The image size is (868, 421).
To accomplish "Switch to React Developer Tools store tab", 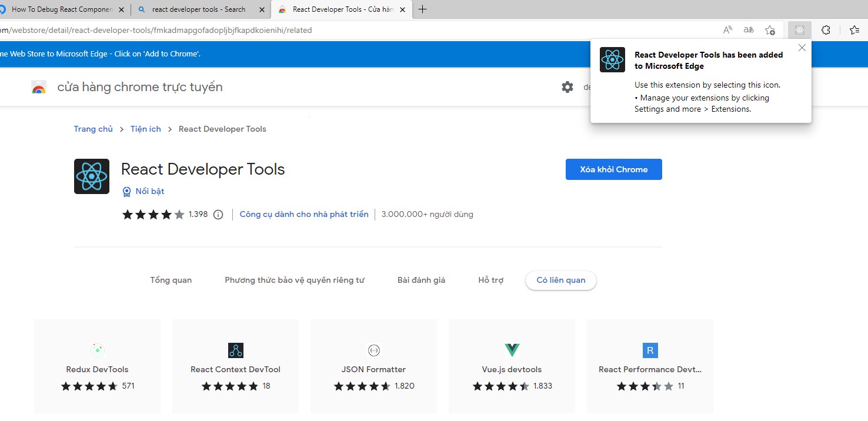I will pos(342,9).
